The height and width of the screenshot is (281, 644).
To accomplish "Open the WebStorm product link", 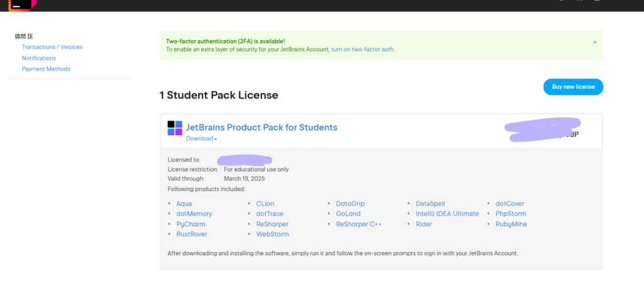I will (x=272, y=234).
